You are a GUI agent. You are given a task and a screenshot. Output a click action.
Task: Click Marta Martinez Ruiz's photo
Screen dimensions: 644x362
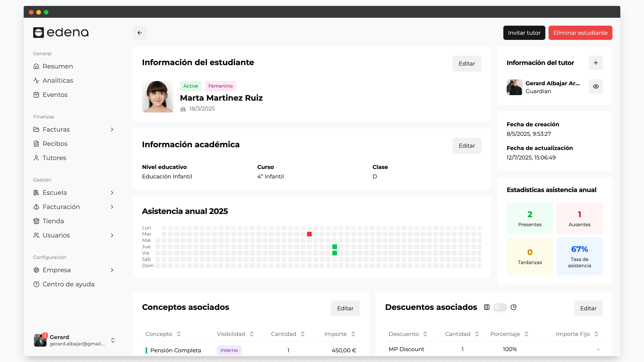click(158, 97)
